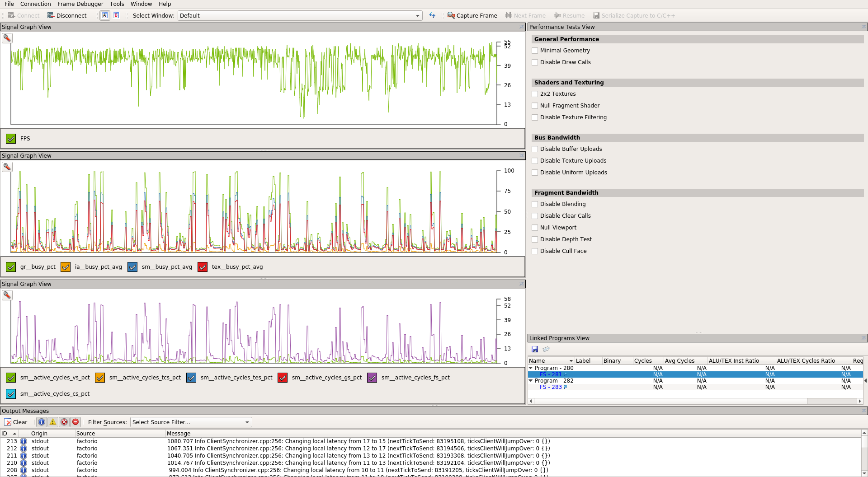Enable 2x2 Textures test
The image size is (868, 477).
point(535,94)
